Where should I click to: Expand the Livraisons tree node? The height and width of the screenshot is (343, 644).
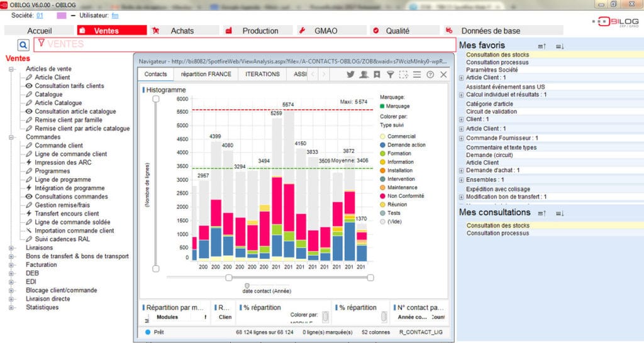point(11,248)
